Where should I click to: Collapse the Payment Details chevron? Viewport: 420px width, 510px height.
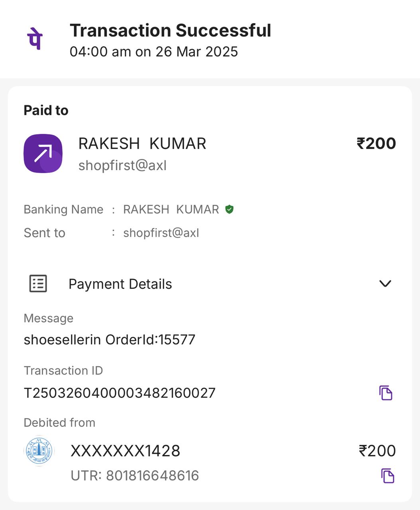click(385, 284)
